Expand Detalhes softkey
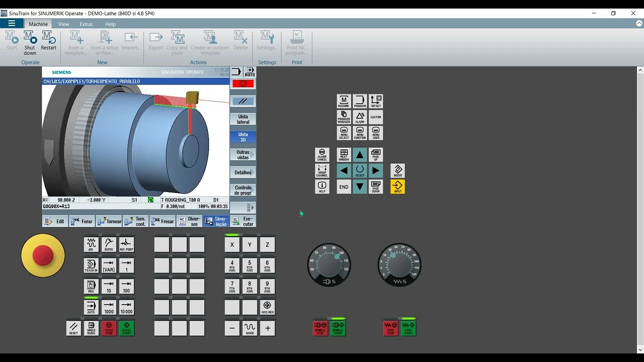The image size is (644, 362). pyautogui.click(x=243, y=172)
